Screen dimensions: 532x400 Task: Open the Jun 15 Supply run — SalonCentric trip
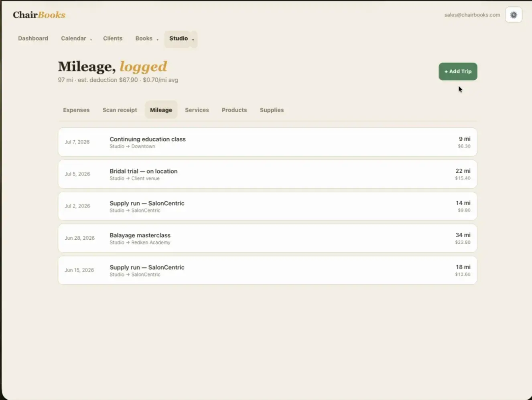(268, 271)
